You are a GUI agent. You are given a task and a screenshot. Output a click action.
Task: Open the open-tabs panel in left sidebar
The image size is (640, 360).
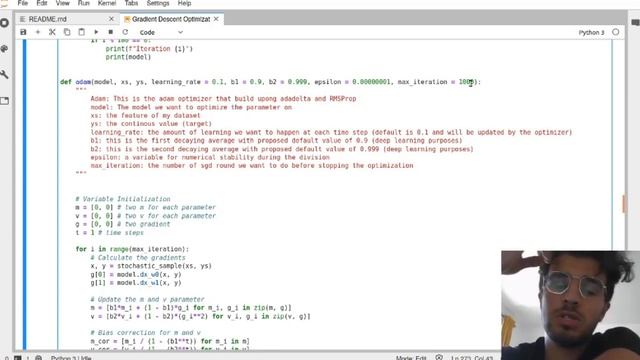[5, 101]
